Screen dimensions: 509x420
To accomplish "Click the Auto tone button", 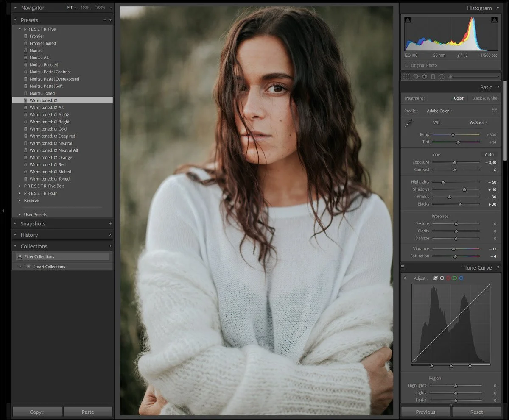I will coord(489,154).
